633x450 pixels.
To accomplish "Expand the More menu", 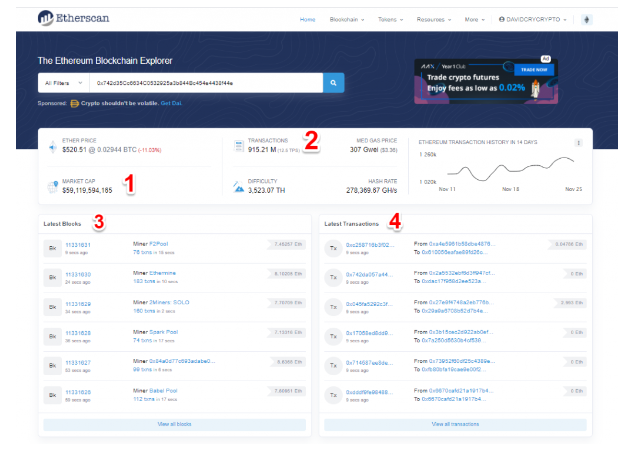I will (x=475, y=19).
